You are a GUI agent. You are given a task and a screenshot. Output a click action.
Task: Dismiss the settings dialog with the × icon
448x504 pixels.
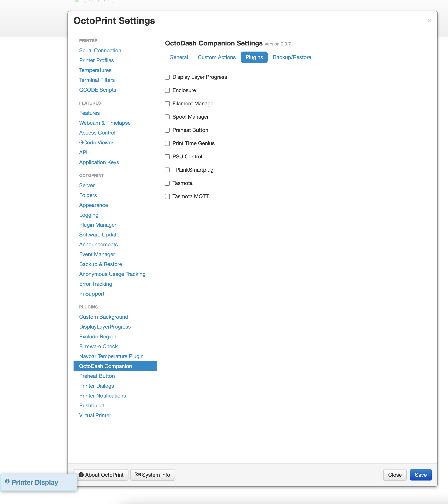[x=429, y=20]
